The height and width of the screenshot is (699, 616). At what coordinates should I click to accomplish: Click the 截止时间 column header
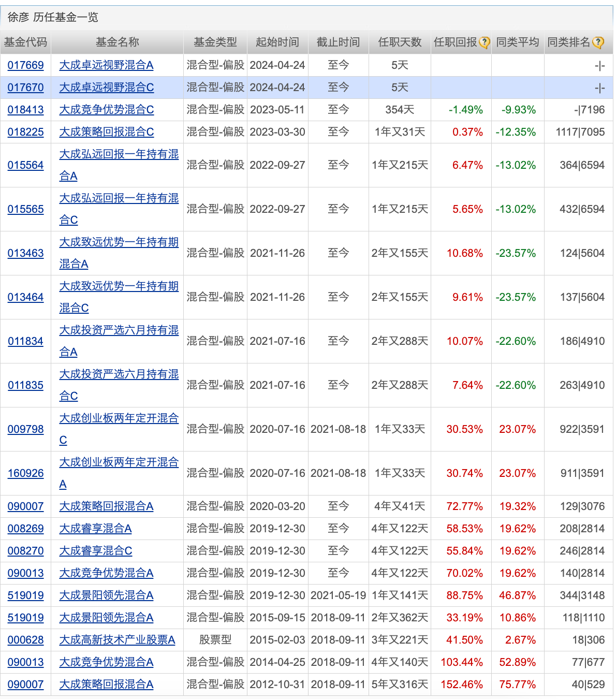coord(339,42)
